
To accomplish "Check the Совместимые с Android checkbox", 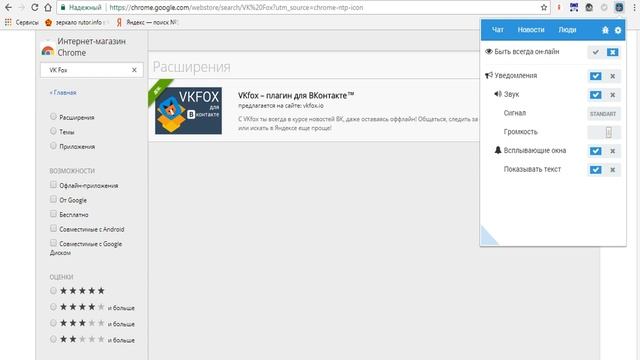I will click(x=53, y=229).
